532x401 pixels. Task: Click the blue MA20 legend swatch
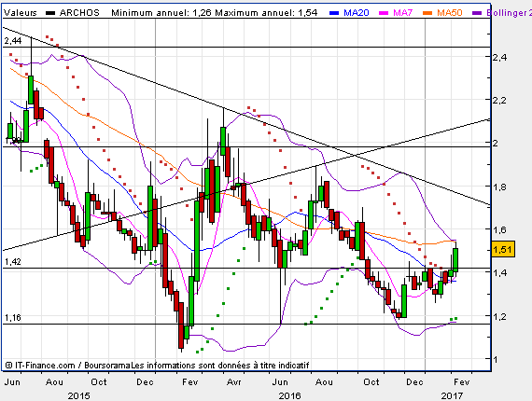334,13
